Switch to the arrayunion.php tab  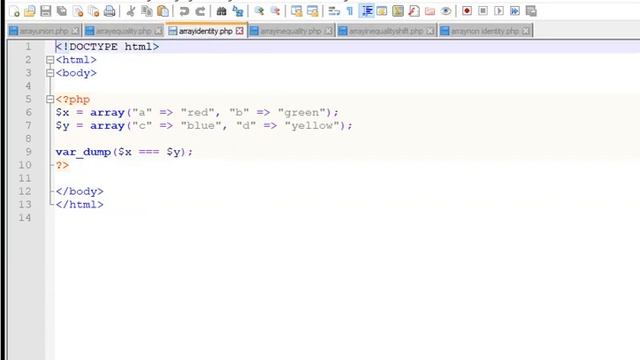[44, 31]
